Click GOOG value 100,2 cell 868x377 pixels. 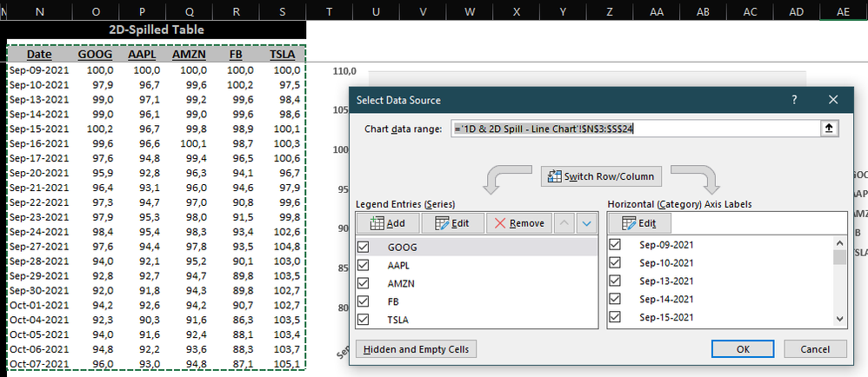coord(96,129)
